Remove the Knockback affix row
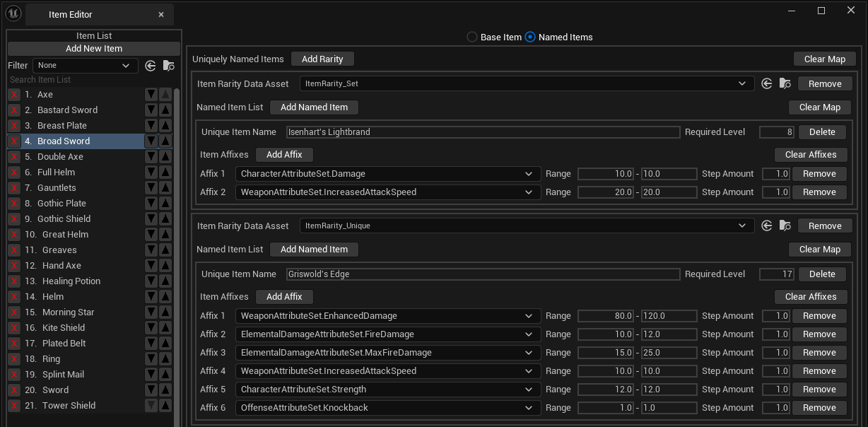 tap(819, 408)
